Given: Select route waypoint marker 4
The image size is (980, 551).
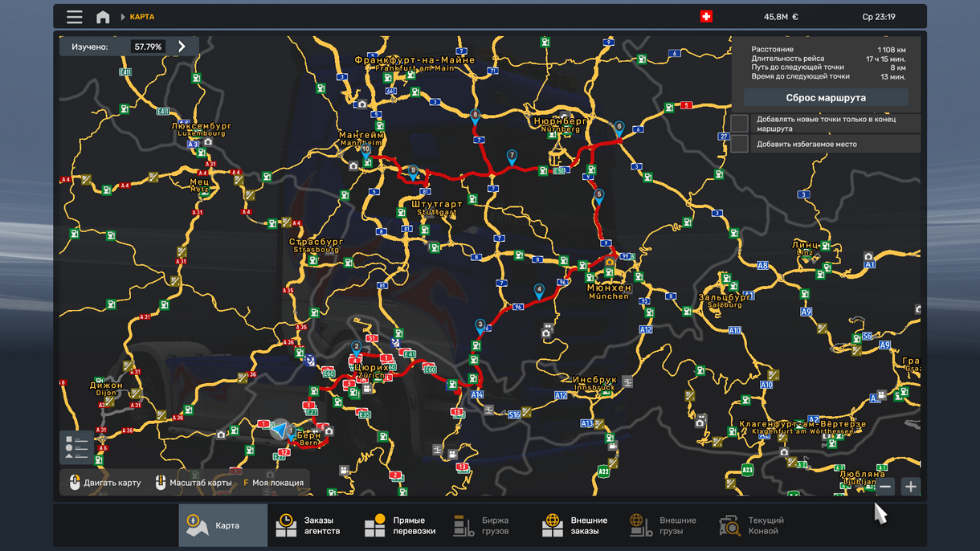Looking at the screenshot, I should pos(539,290).
